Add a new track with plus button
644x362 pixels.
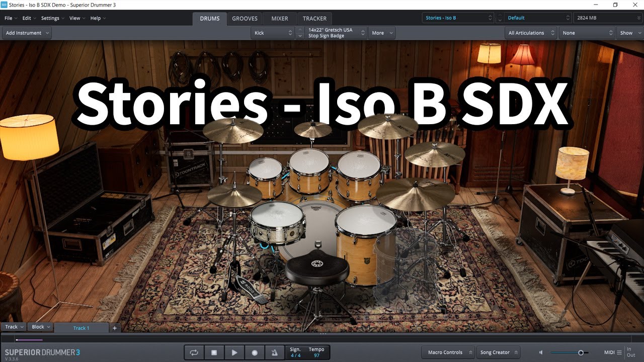pos(115,328)
